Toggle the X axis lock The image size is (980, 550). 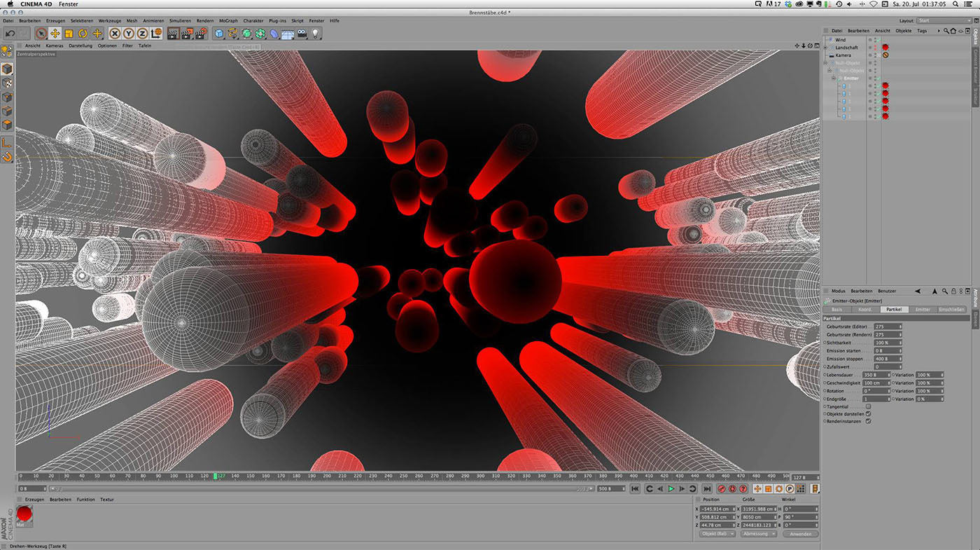(x=115, y=33)
